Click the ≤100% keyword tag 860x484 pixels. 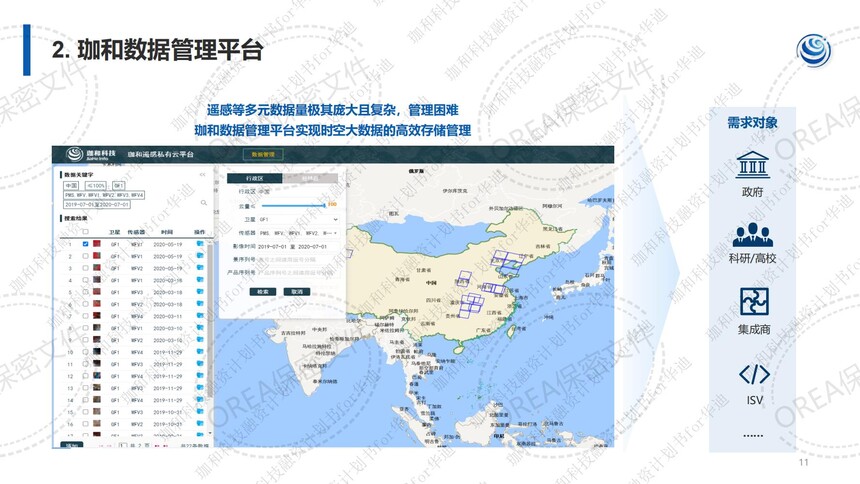click(97, 185)
